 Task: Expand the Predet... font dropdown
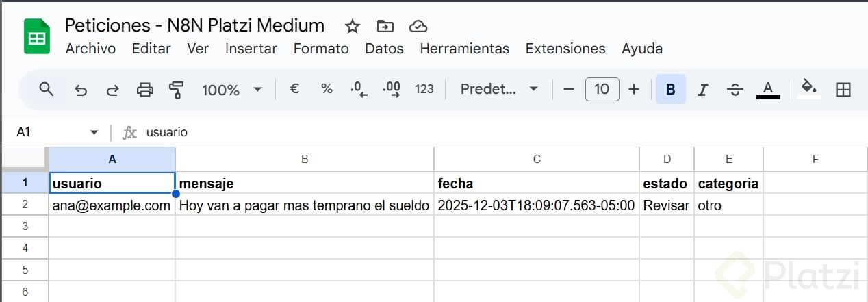click(x=499, y=89)
